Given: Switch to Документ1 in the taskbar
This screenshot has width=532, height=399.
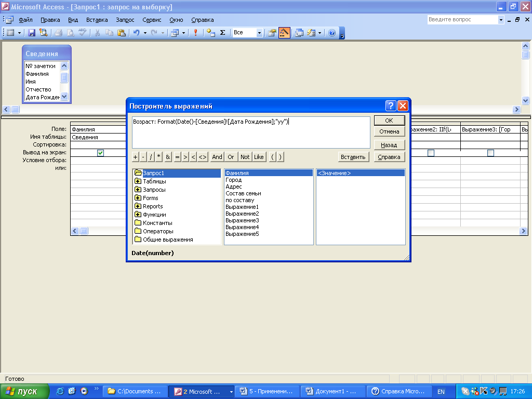Looking at the screenshot, I should (333, 392).
